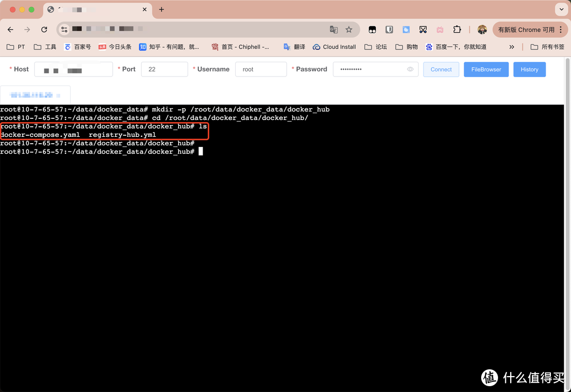The height and width of the screenshot is (392, 571).
Task: Click the terminal cursor prompt line
Action: [102, 152]
